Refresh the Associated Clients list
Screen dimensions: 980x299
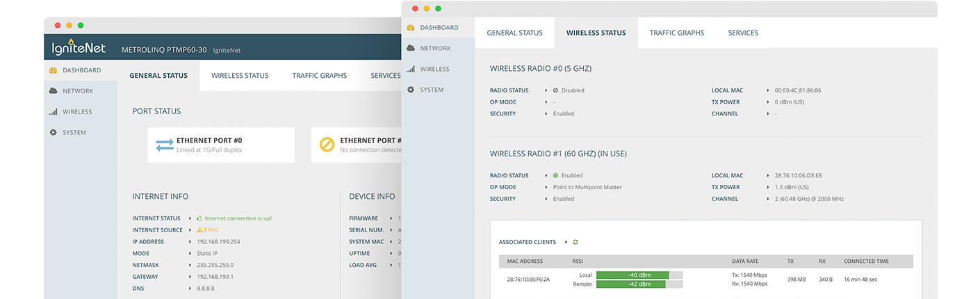(x=575, y=242)
